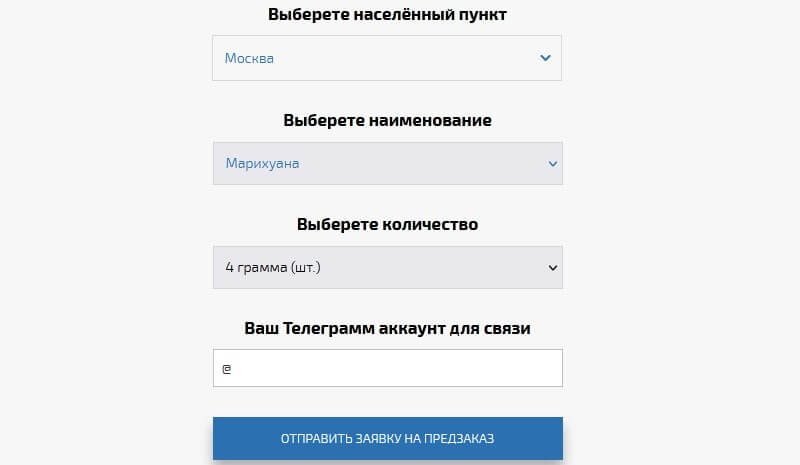Click the chevron arrow in the Москва dropdown
Image resolution: width=800 pixels, height=465 pixels.
pyautogui.click(x=545, y=58)
